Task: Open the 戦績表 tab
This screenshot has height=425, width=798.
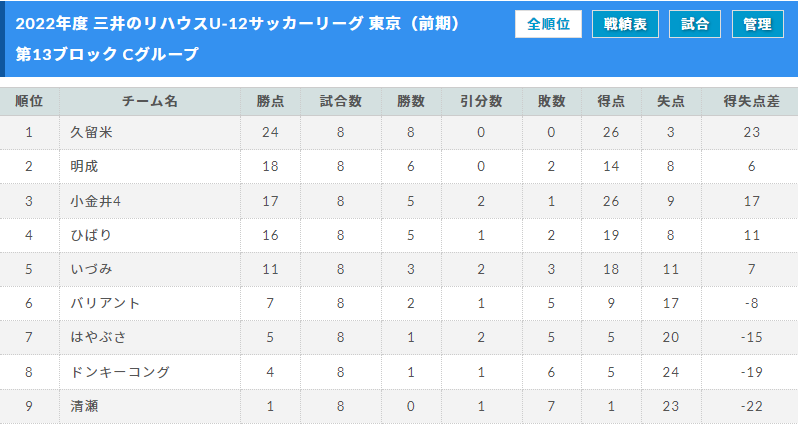Action: [625, 24]
